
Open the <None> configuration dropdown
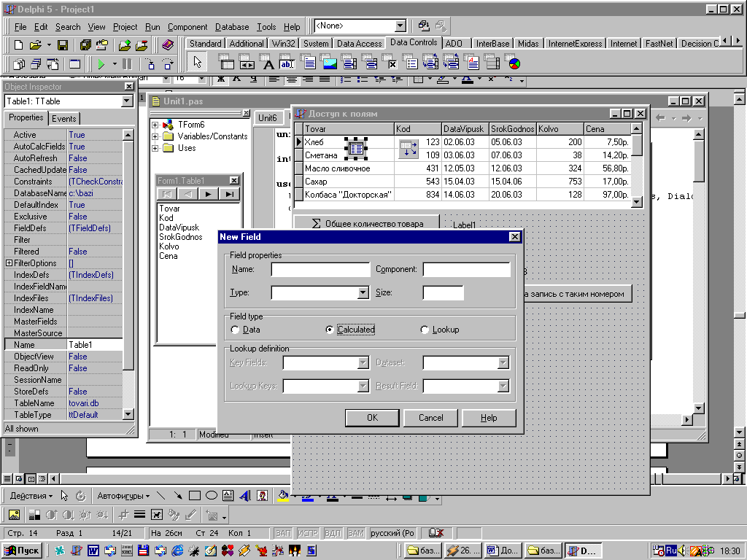coord(400,26)
